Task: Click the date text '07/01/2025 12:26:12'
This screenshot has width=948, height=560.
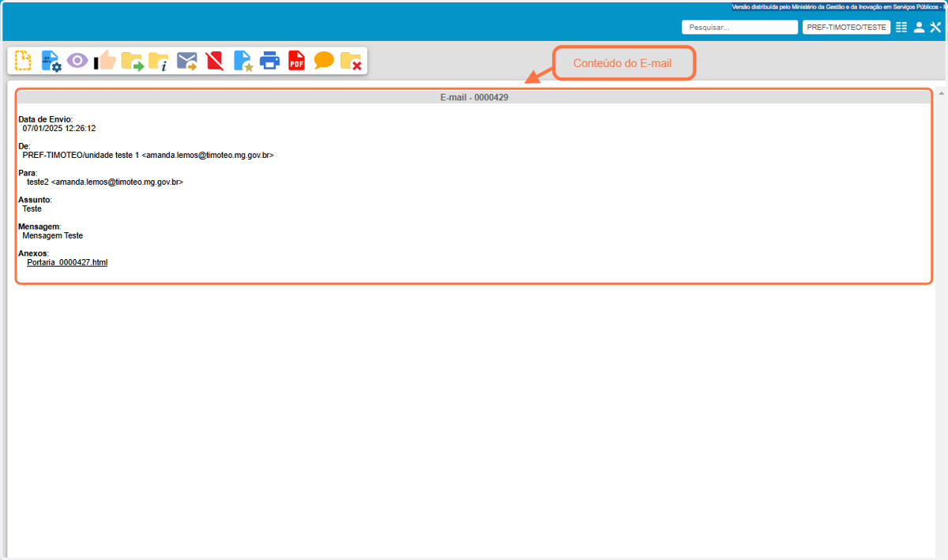Action: pos(59,128)
